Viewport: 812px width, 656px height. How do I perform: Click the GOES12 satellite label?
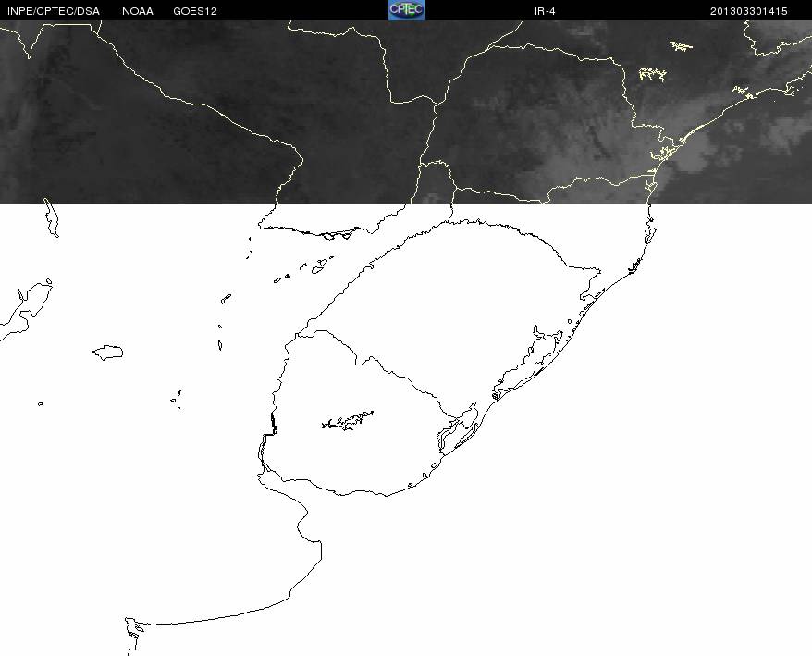coord(195,11)
